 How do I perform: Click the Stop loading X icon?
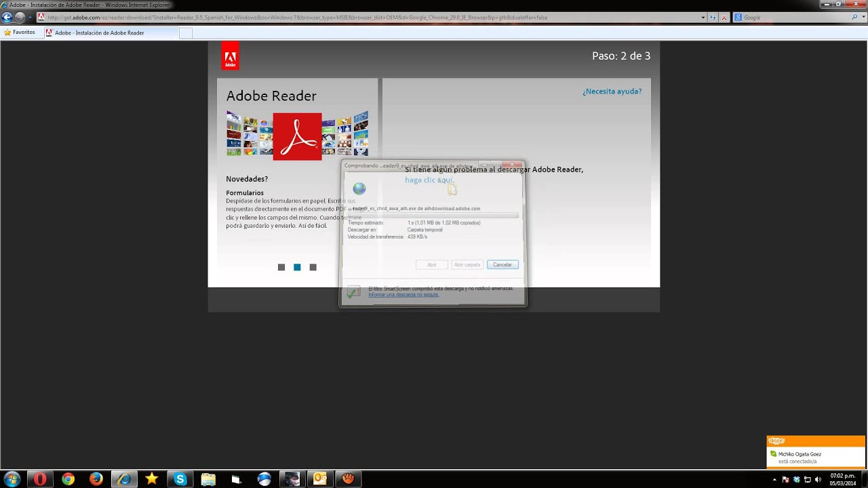tap(724, 18)
